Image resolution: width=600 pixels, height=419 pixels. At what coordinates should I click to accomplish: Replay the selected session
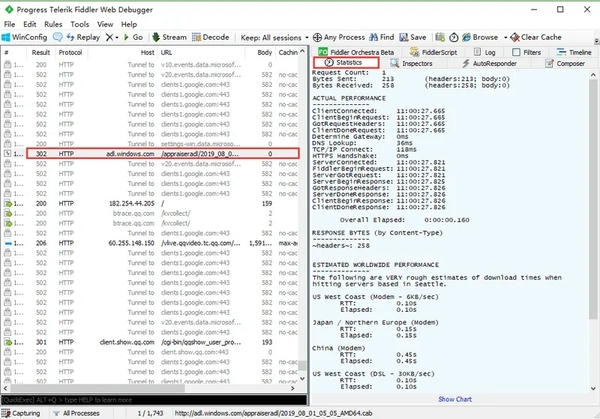(x=83, y=37)
